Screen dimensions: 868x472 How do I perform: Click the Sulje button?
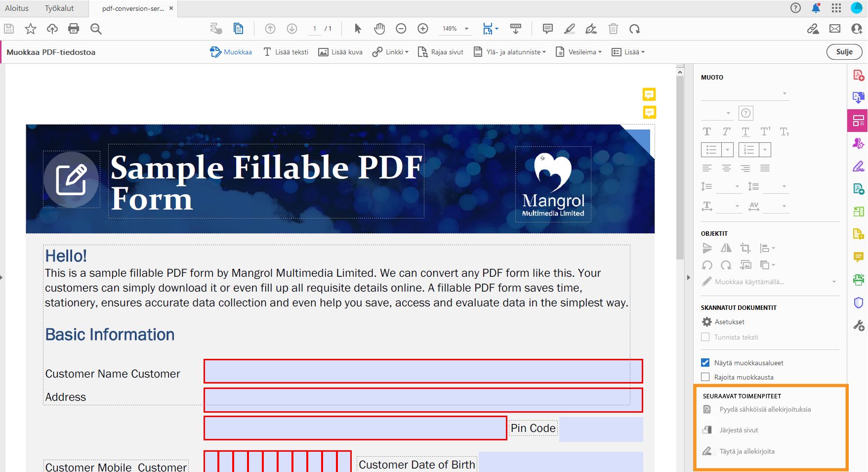pos(844,52)
